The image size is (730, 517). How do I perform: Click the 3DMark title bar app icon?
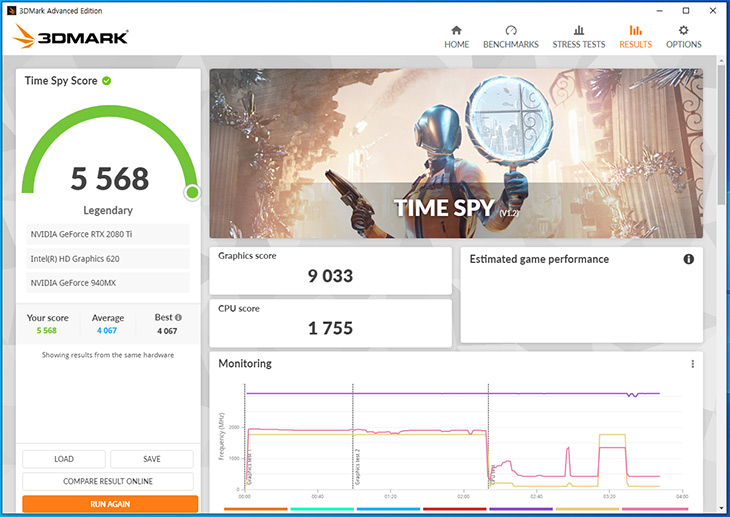click(x=11, y=11)
